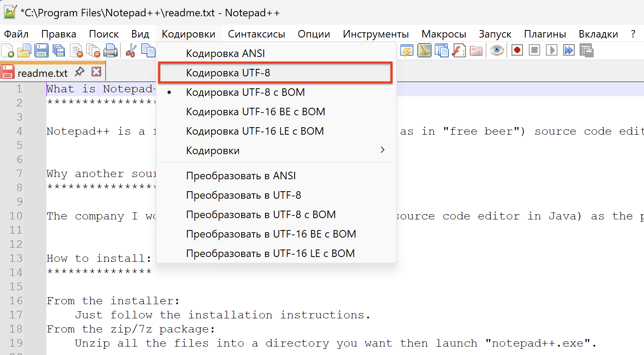Click the Document Map toolbar icon
Viewport: 644px width, 355px height.
tap(424, 51)
